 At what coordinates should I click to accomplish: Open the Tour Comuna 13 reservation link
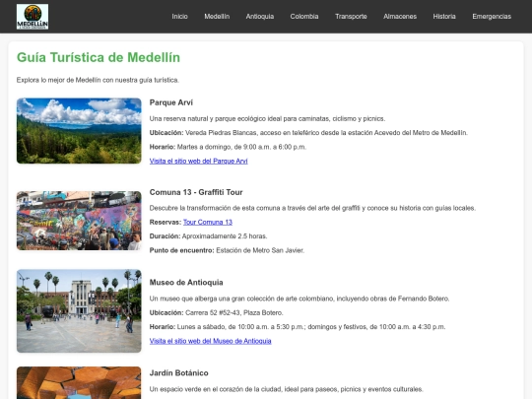click(208, 223)
